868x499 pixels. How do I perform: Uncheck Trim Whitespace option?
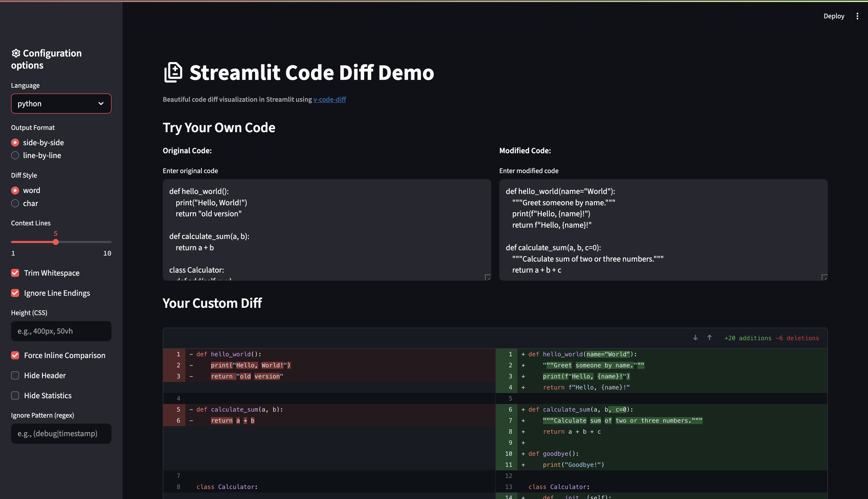15,273
